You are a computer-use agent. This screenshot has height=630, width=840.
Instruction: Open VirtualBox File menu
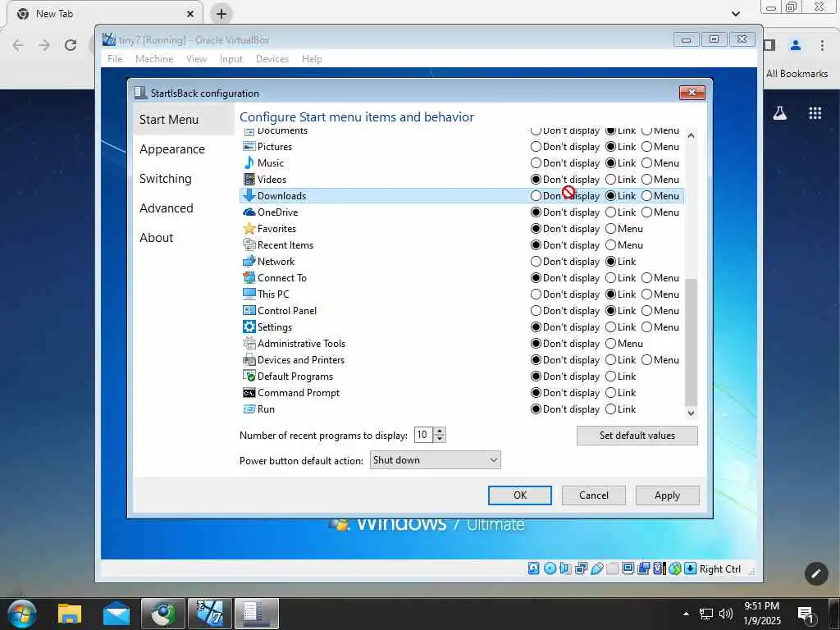[115, 59]
